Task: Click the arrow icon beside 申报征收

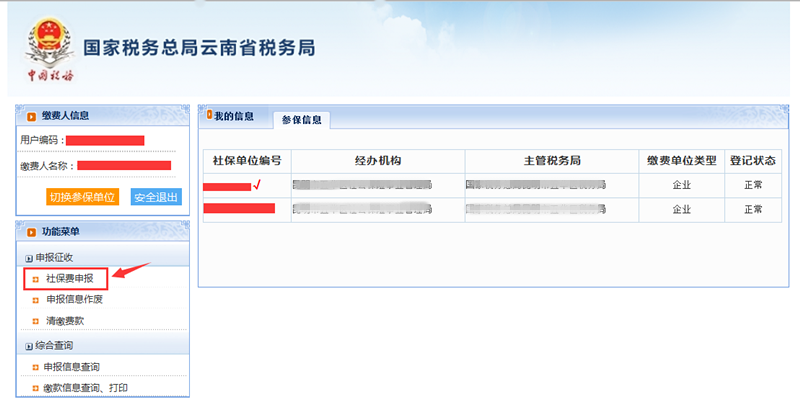Action: (x=29, y=259)
